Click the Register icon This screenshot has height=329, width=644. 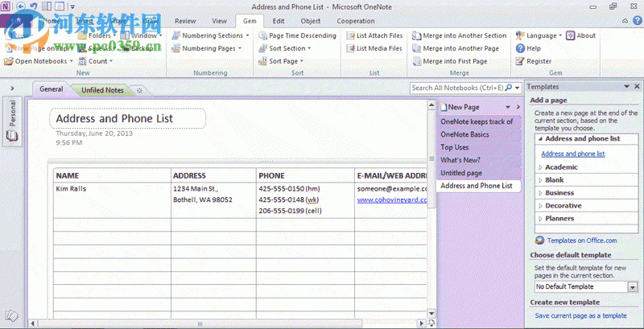point(520,61)
